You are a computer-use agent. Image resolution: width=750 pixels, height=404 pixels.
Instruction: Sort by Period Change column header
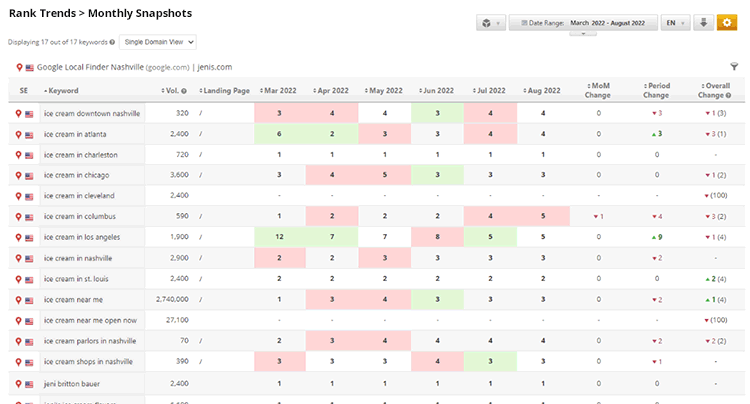pos(658,91)
